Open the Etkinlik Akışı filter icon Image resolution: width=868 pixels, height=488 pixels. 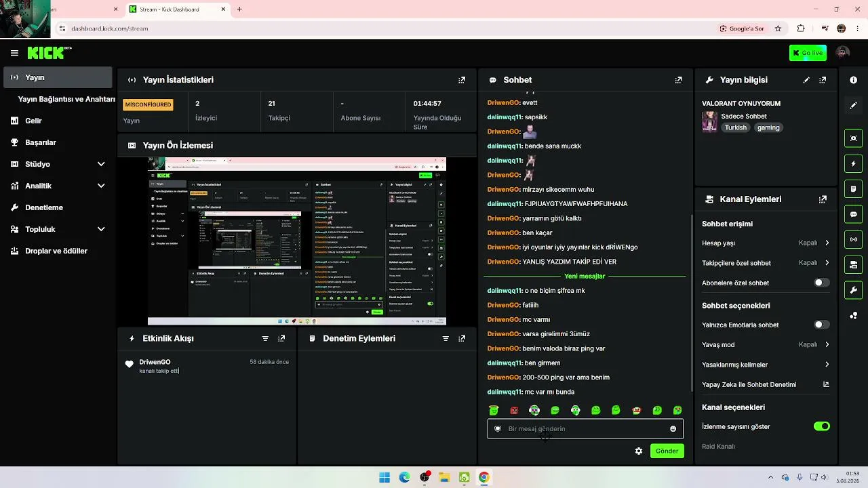point(265,338)
